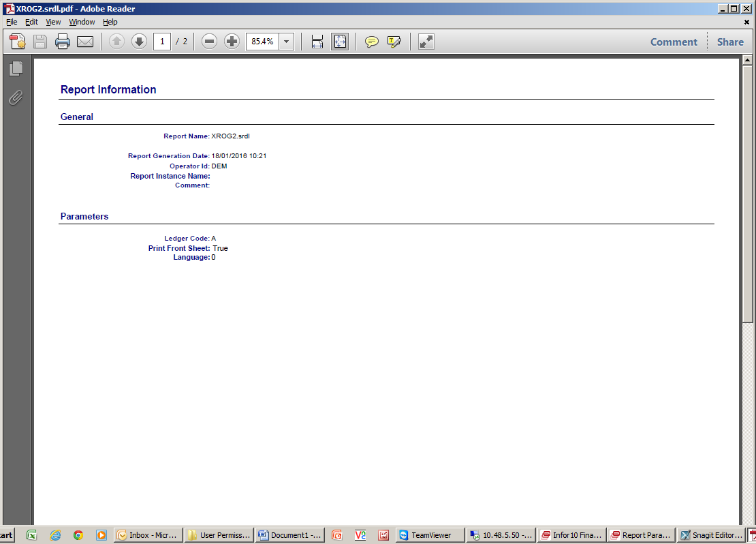Switch to read mode full-screen icon
This screenshot has width=756, height=544.
point(426,42)
